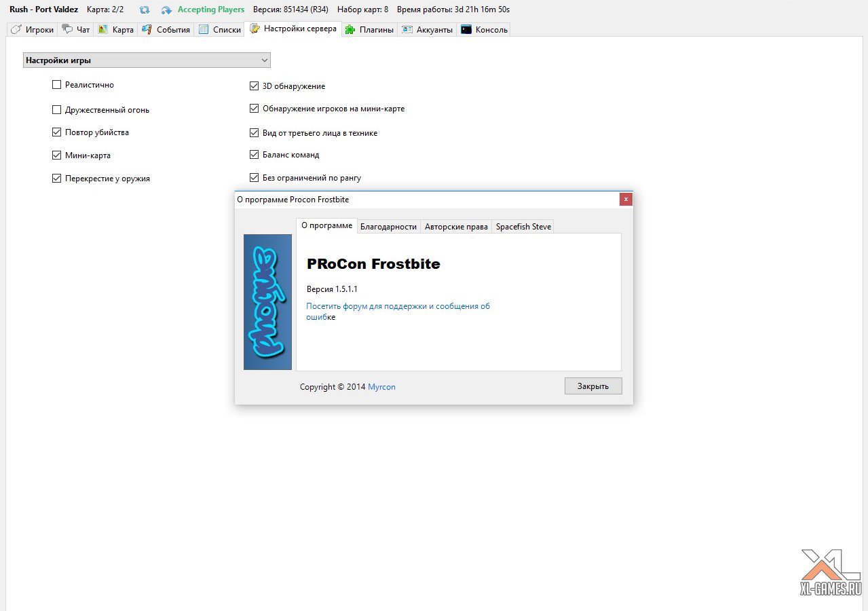Open the Списки tab
The image size is (868, 611).
(219, 30)
